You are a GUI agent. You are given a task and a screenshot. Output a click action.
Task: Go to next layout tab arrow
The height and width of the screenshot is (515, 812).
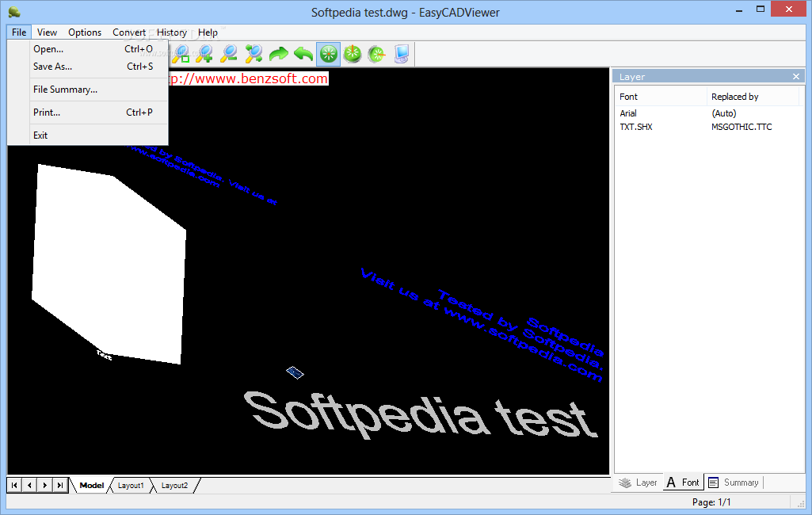pos(45,486)
